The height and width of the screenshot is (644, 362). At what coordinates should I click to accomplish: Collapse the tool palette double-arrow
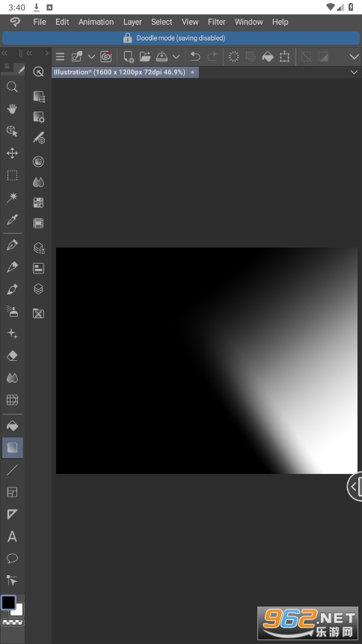[4, 53]
